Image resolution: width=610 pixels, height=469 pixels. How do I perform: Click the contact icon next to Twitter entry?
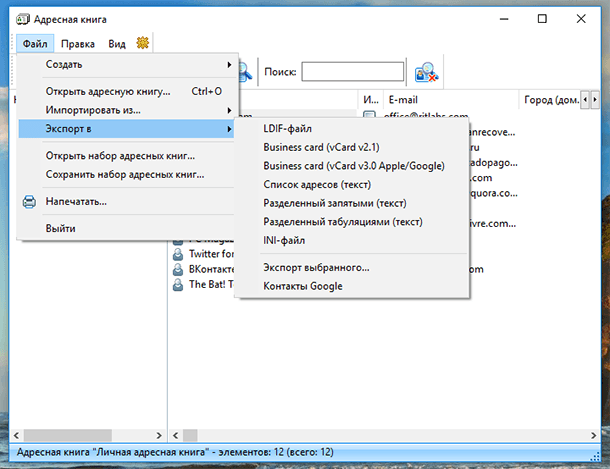(x=178, y=254)
